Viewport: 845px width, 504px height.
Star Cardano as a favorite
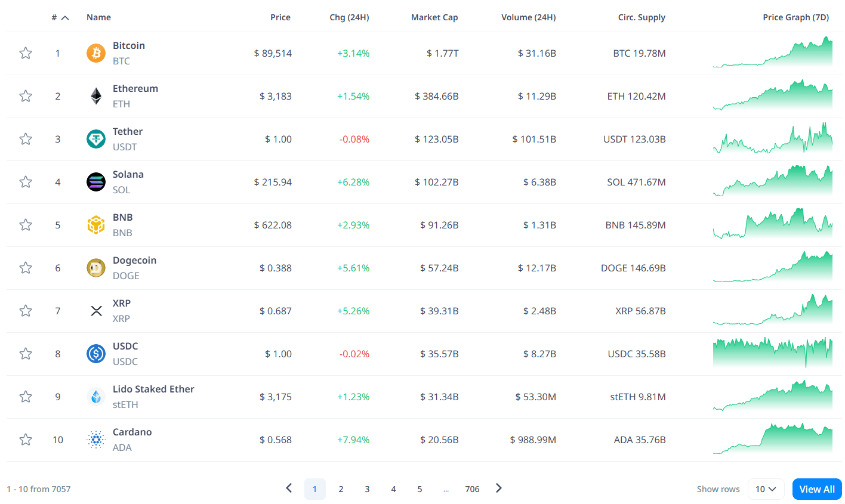[26, 440]
